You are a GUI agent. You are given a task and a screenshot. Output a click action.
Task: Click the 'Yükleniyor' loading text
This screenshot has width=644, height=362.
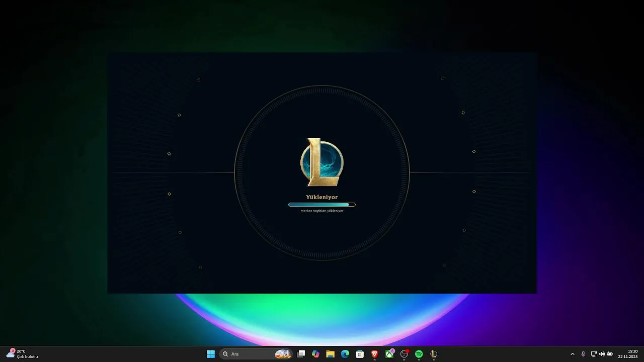click(x=322, y=197)
